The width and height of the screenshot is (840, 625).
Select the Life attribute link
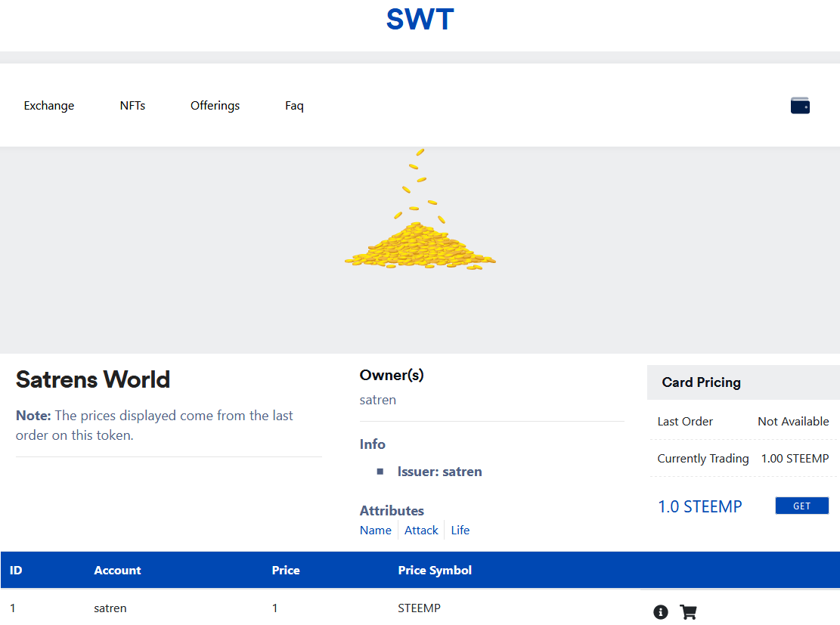point(460,531)
